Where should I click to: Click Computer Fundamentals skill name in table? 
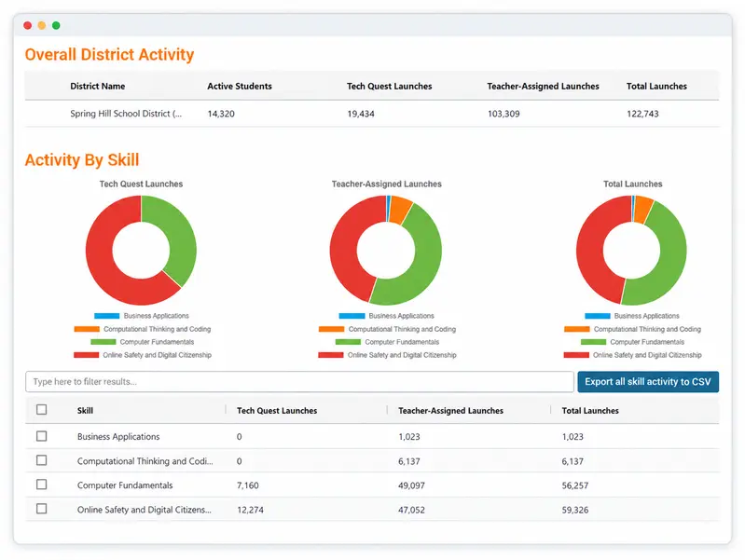(x=125, y=485)
